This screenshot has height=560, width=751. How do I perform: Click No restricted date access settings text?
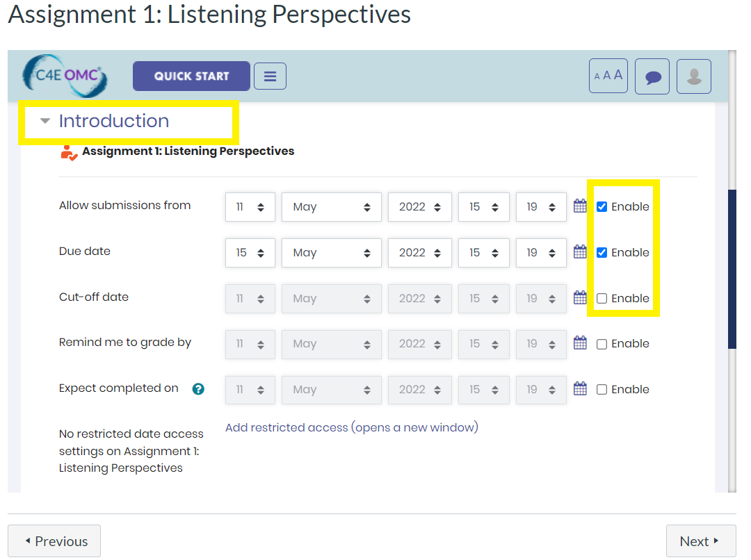[x=131, y=451]
